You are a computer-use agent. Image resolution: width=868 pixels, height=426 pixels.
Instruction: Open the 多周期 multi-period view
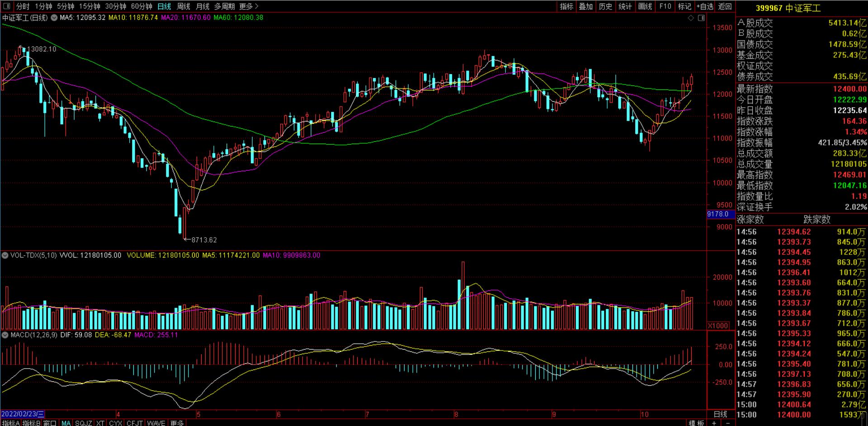224,6
